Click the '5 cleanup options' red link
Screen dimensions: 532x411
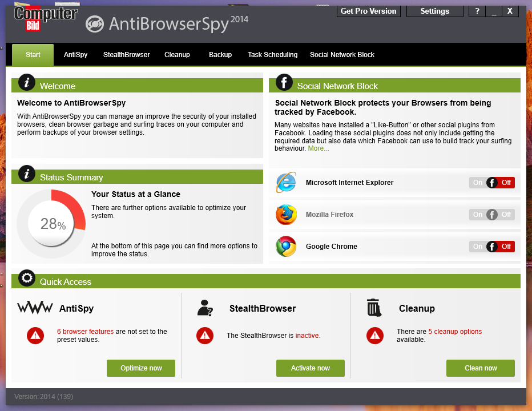[454, 332]
